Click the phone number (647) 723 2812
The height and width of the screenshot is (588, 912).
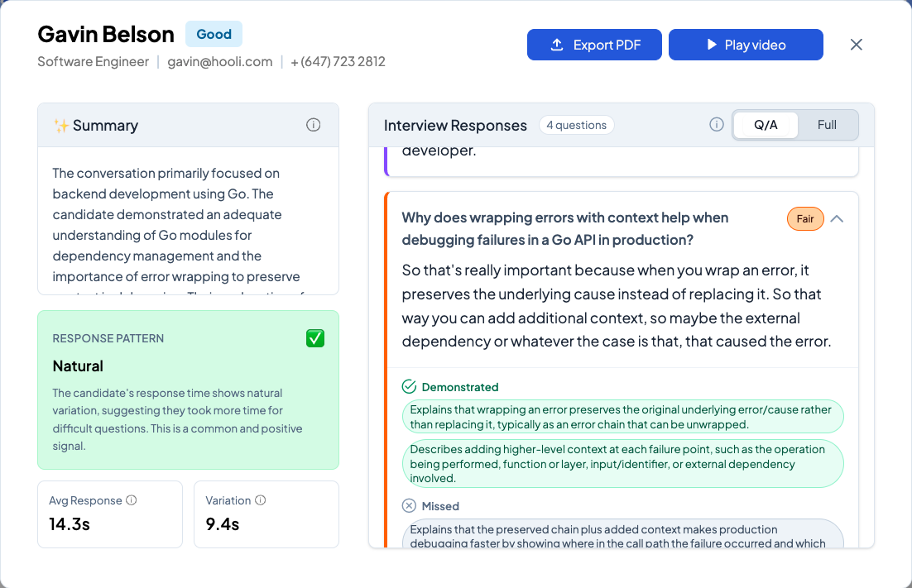tap(338, 61)
